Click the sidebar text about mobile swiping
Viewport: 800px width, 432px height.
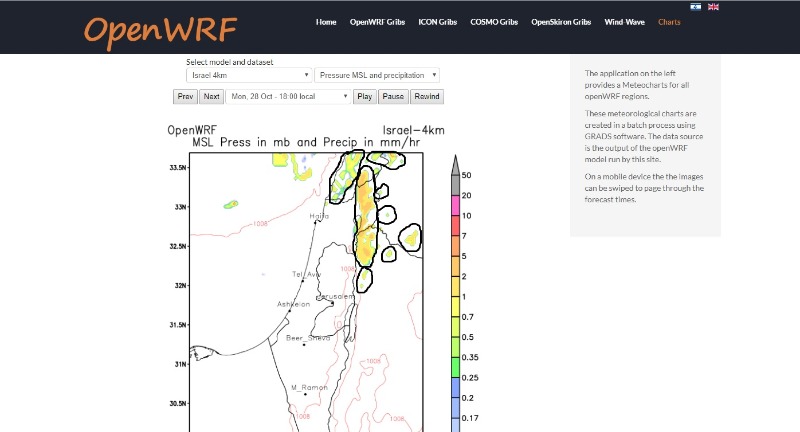[644, 188]
